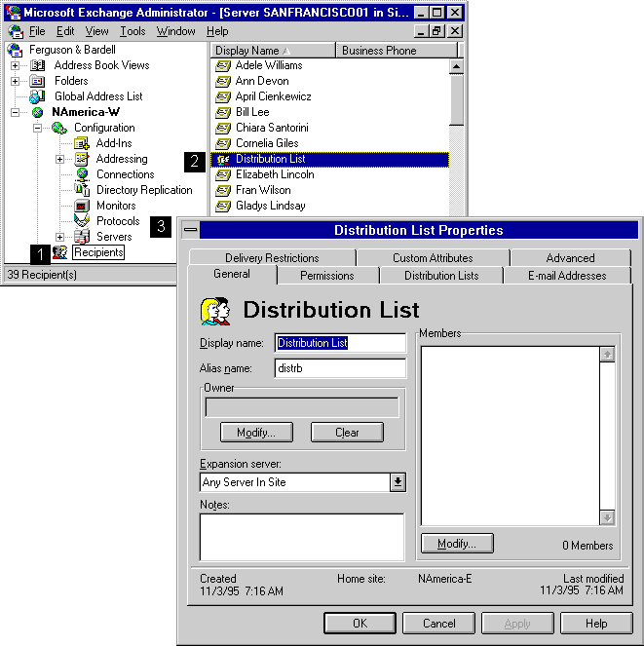
Task: Click the Business Phone column header
Action: pos(397,51)
